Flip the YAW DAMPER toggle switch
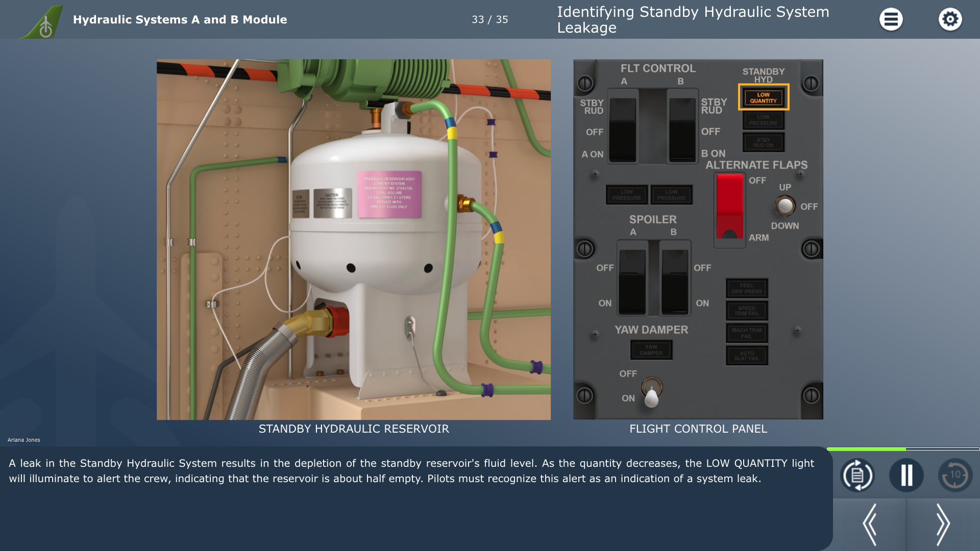This screenshot has width=980, height=551. pyautogui.click(x=651, y=393)
